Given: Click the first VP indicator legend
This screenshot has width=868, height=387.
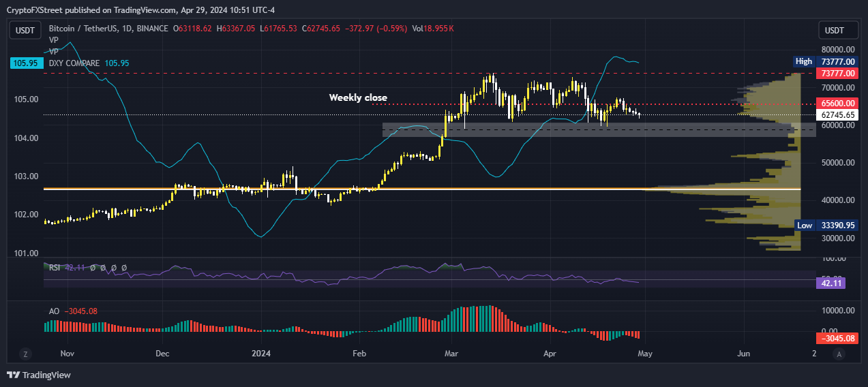Looking at the screenshot, I should pos(54,40).
